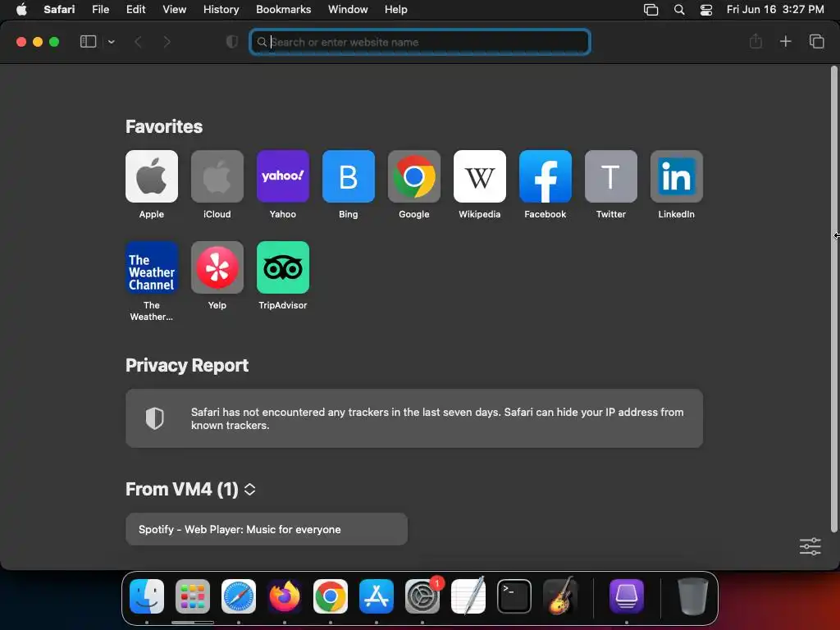Open System Settings from the Dock
Image resolution: width=840 pixels, height=630 pixels.
click(x=422, y=596)
